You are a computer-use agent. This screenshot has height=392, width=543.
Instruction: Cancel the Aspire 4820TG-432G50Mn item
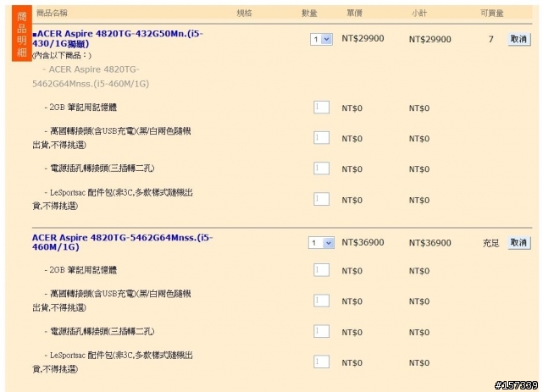[x=519, y=39]
